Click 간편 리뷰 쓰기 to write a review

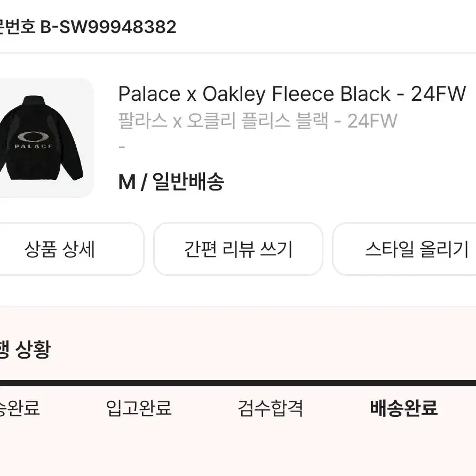pyautogui.click(x=237, y=249)
